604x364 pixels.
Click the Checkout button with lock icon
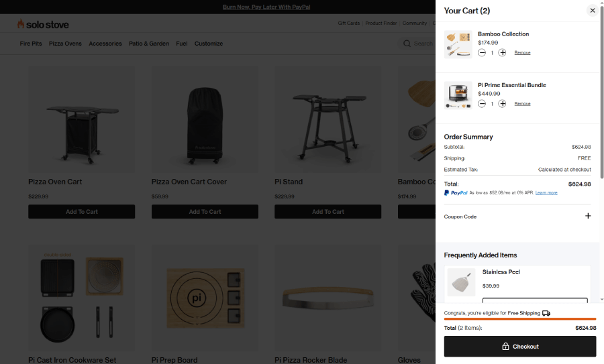pos(519,347)
